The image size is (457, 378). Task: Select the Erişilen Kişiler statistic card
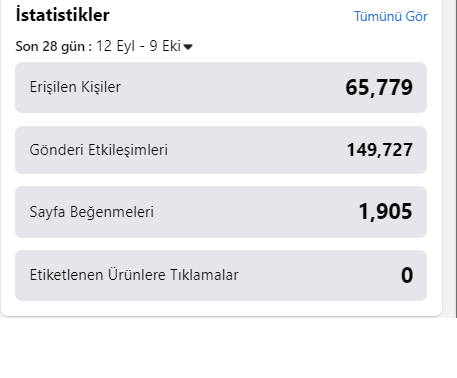[221, 87]
